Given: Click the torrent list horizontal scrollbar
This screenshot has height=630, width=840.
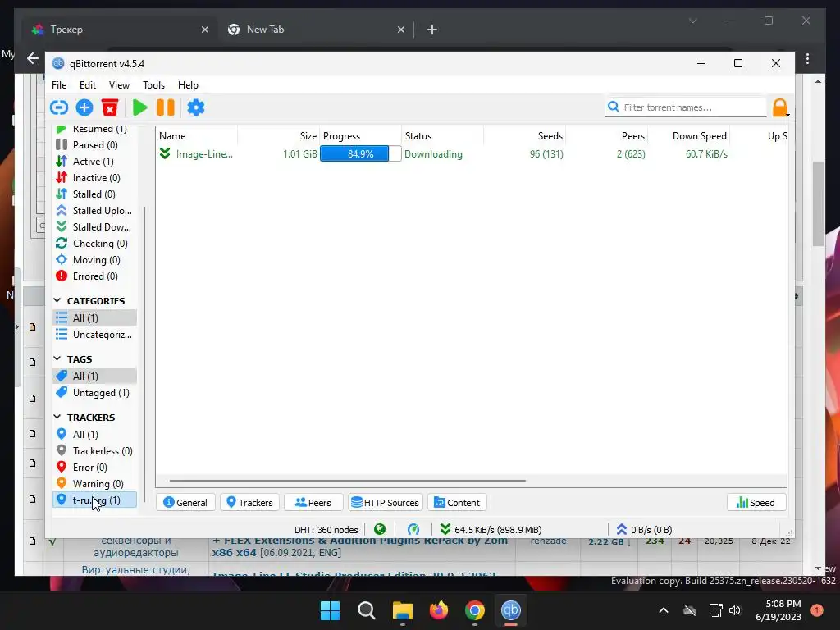Looking at the screenshot, I should click(348, 481).
